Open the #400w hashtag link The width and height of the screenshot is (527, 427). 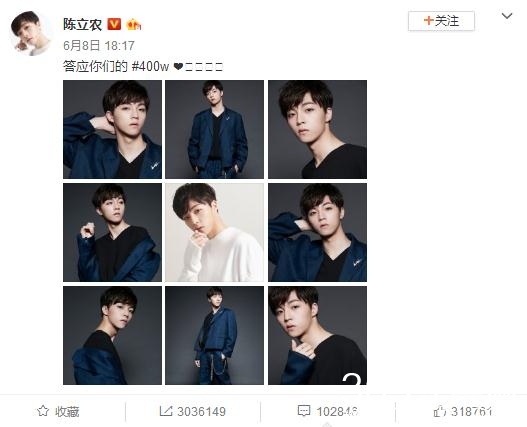150,66
